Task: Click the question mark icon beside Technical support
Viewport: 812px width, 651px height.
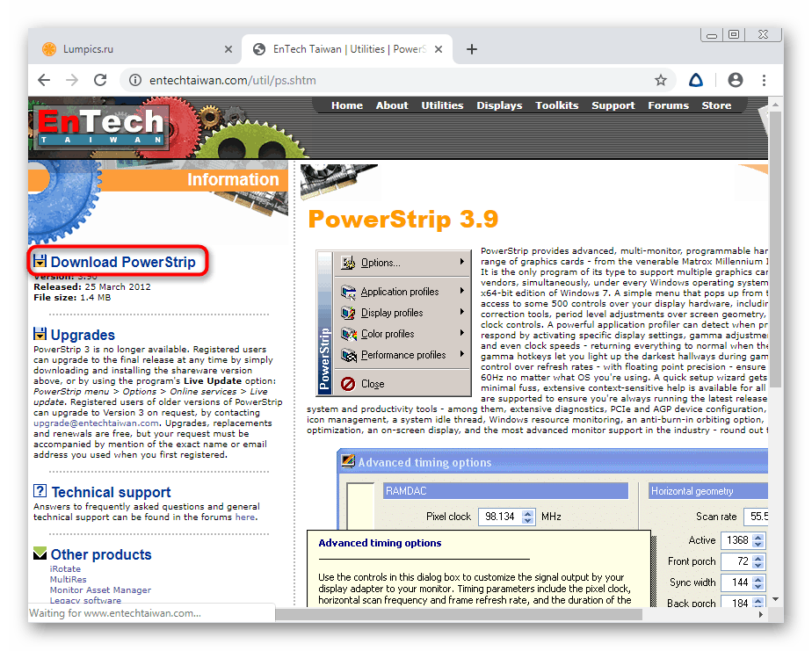Action: coord(40,490)
